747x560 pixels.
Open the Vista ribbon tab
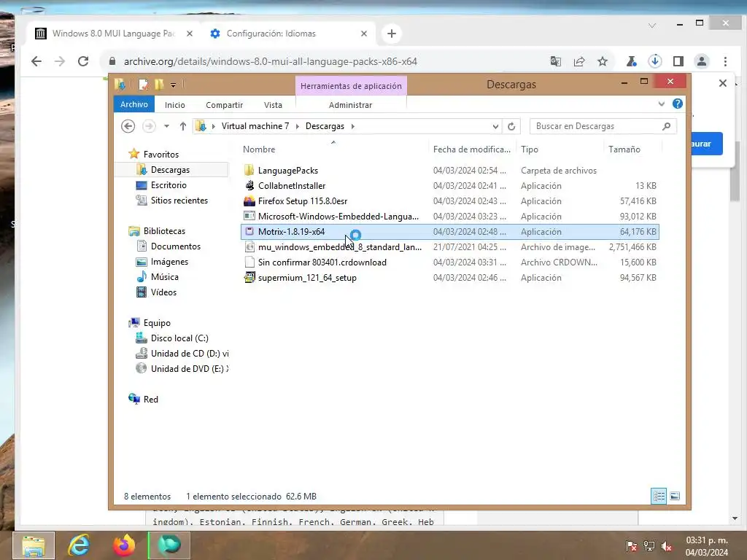273,105
